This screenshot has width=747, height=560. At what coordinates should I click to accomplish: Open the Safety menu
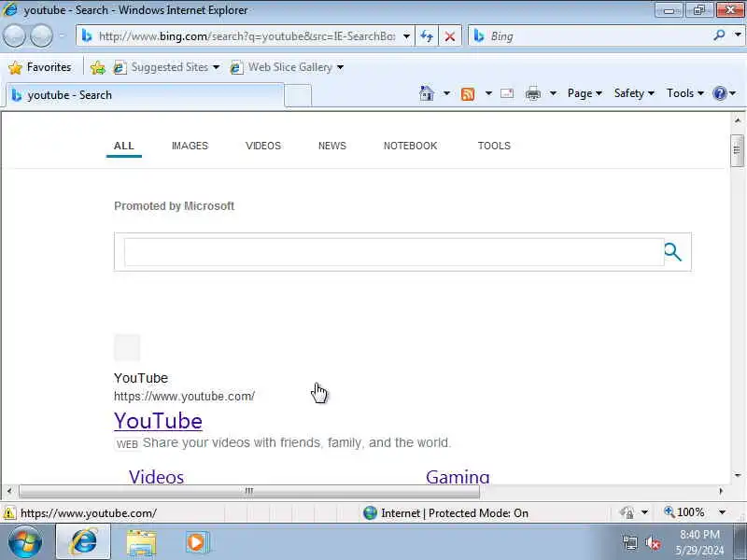point(634,93)
